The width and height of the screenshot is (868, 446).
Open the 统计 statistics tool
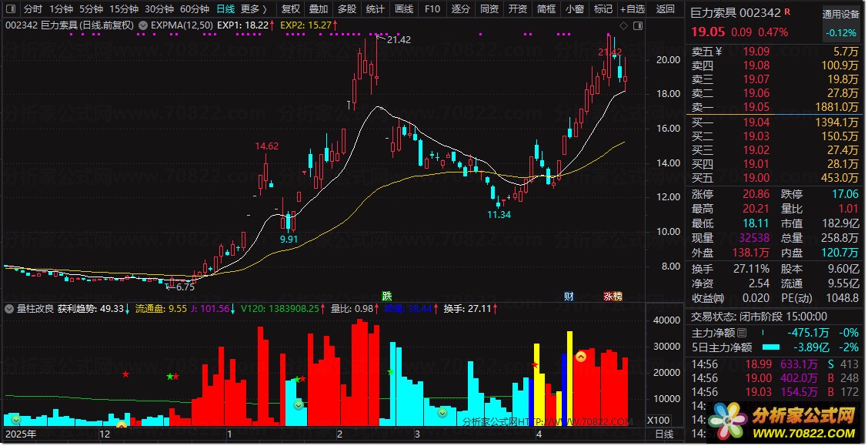pyautogui.click(x=376, y=9)
